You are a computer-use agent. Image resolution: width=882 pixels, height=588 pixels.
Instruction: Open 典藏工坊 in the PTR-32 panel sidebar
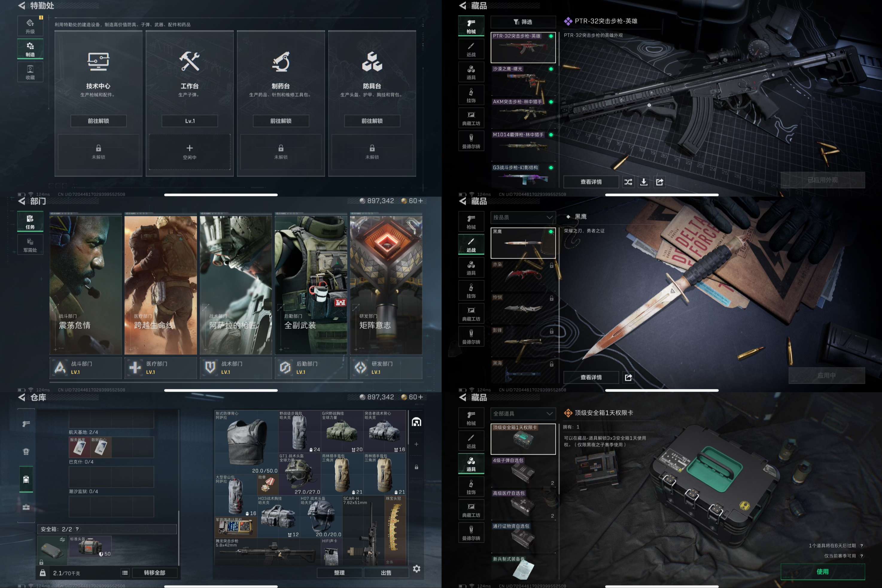tap(471, 118)
